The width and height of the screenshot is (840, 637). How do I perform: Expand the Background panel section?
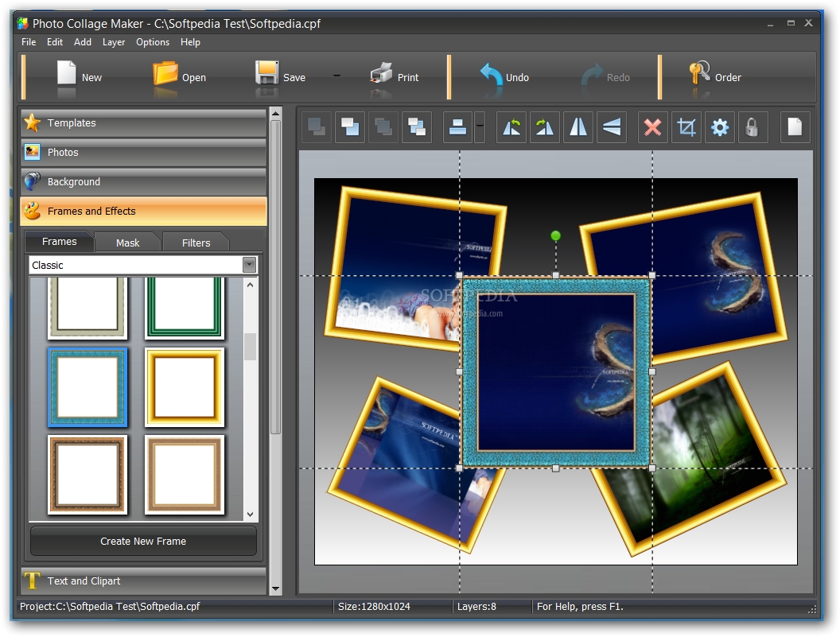click(x=143, y=181)
